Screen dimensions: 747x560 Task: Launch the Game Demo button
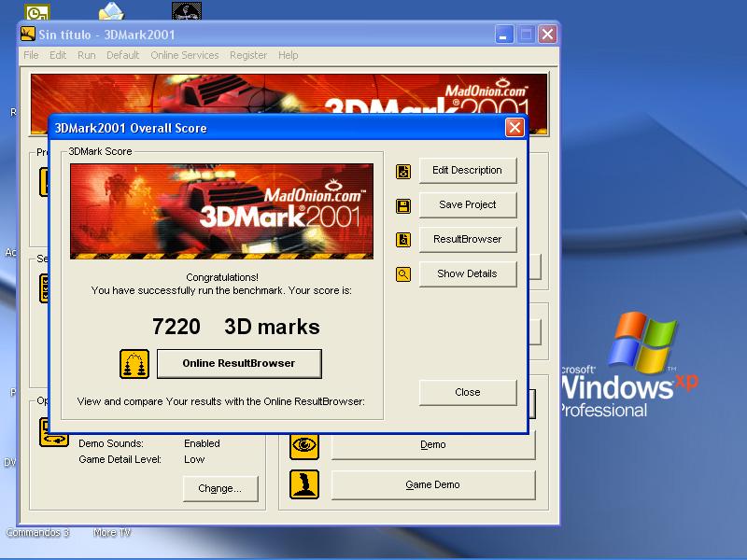[x=433, y=484]
